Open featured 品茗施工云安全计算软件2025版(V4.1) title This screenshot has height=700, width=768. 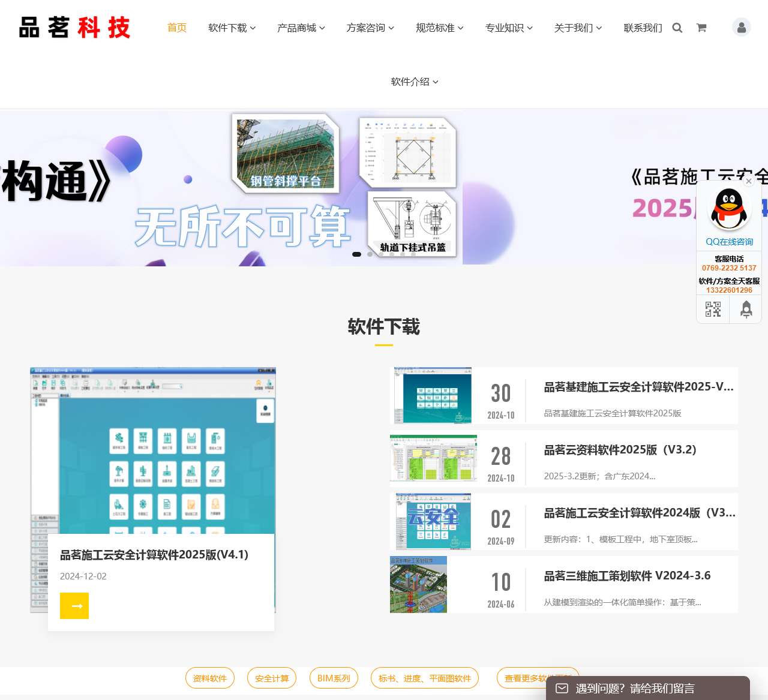[x=154, y=555]
